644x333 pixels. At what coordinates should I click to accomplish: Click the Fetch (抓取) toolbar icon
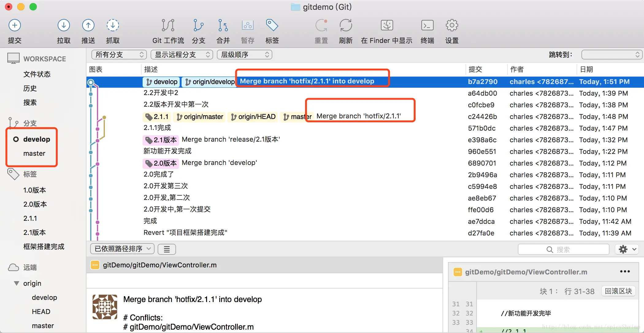pyautogui.click(x=113, y=25)
